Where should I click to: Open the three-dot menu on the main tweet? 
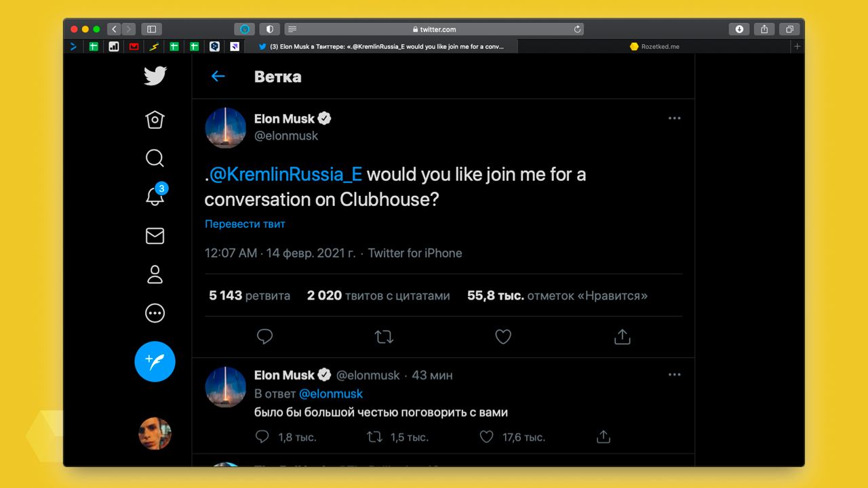point(674,118)
